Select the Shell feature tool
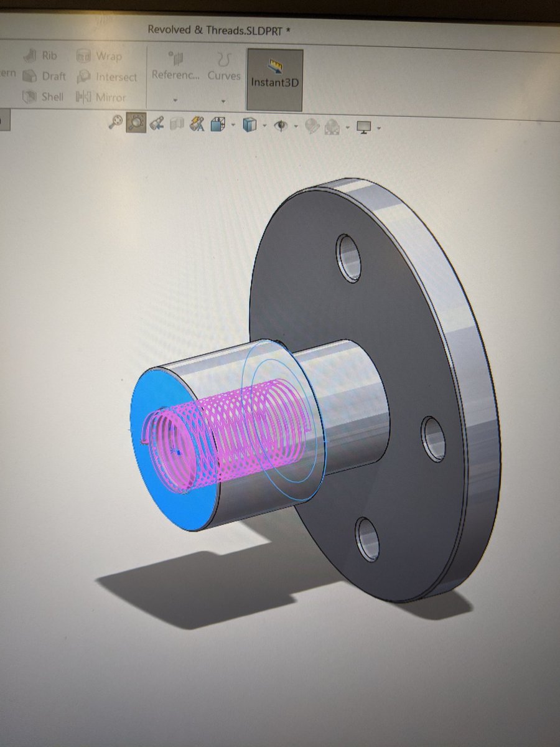Screen dimensions: 560x747 (42, 97)
